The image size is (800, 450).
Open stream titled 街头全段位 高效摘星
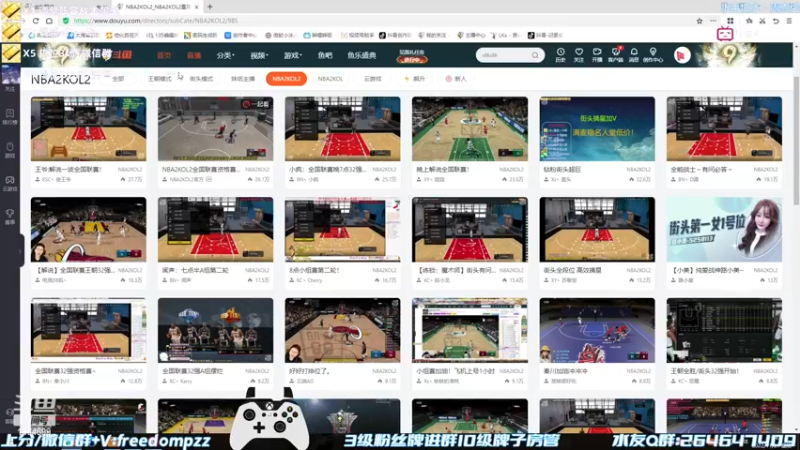[572, 270]
